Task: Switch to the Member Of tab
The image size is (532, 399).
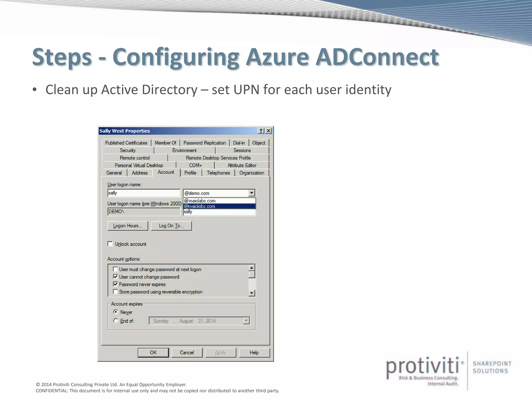Action: tap(165, 143)
